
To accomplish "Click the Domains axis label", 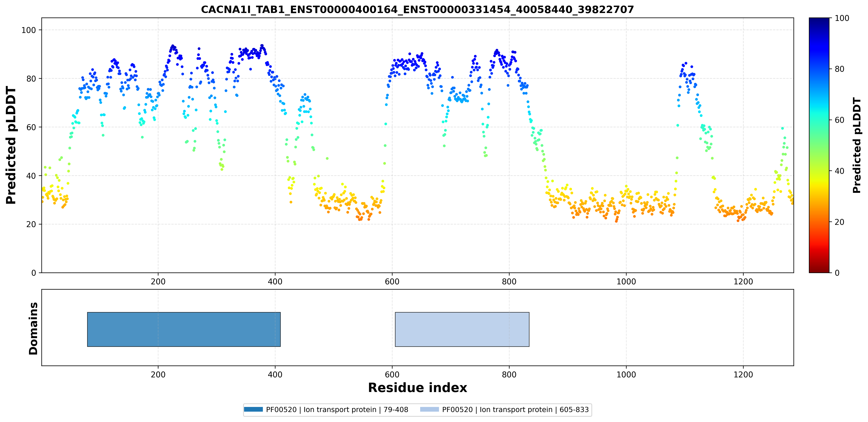I will click(33, 329).
